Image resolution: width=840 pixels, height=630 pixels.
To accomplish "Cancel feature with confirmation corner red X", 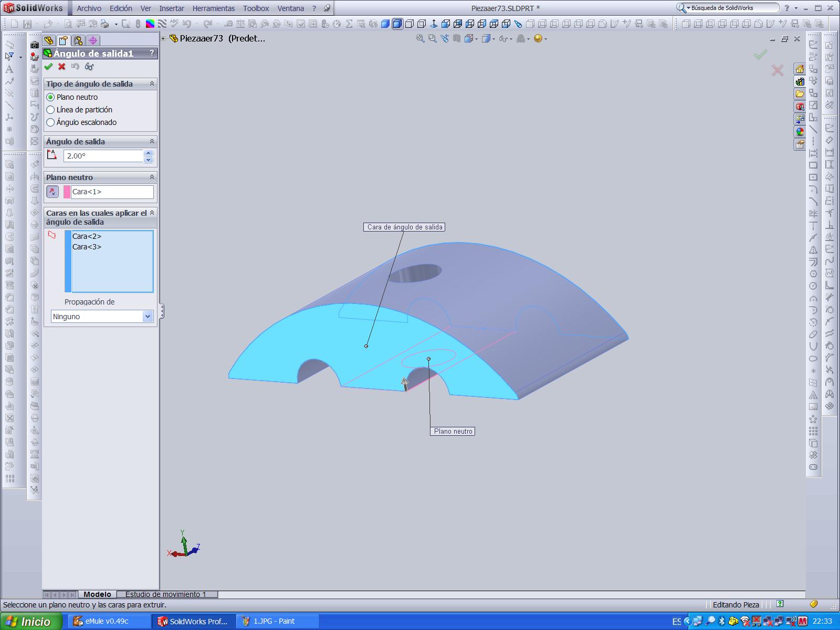I will click(778, 70).
